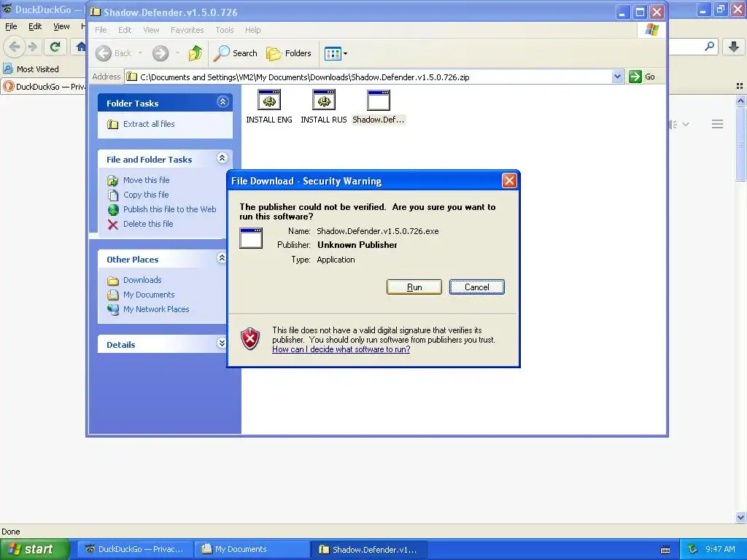Click Delete this file
This screenshot has height=560, width=747.
(148, 224)
